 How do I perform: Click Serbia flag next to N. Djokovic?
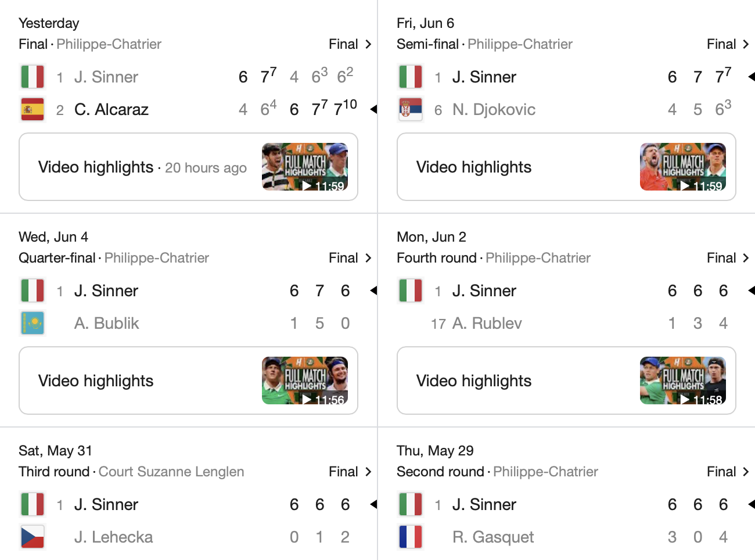click(411, 109)
